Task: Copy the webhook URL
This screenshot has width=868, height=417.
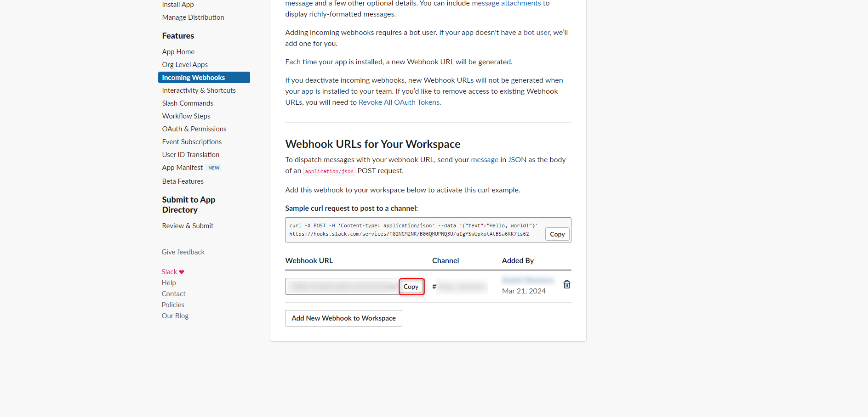Action: coord(411,287)
